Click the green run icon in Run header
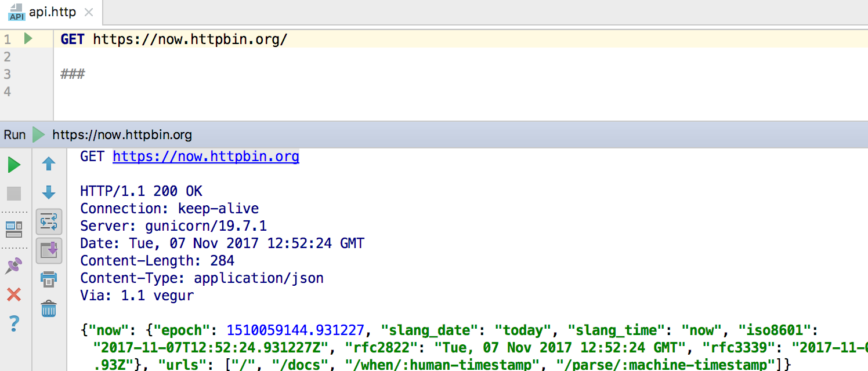The height and width of the screenshot is (371, 868). point(39,135)
